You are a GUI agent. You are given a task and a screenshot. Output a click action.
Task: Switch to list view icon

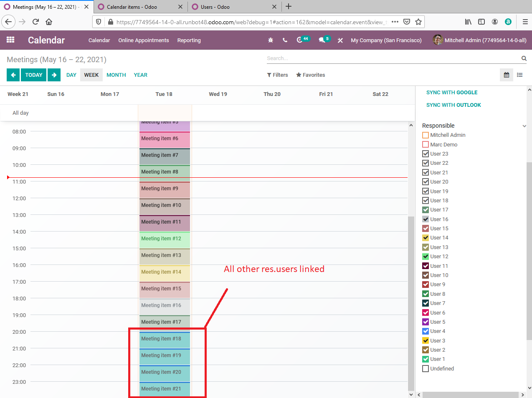pos(520,75)
